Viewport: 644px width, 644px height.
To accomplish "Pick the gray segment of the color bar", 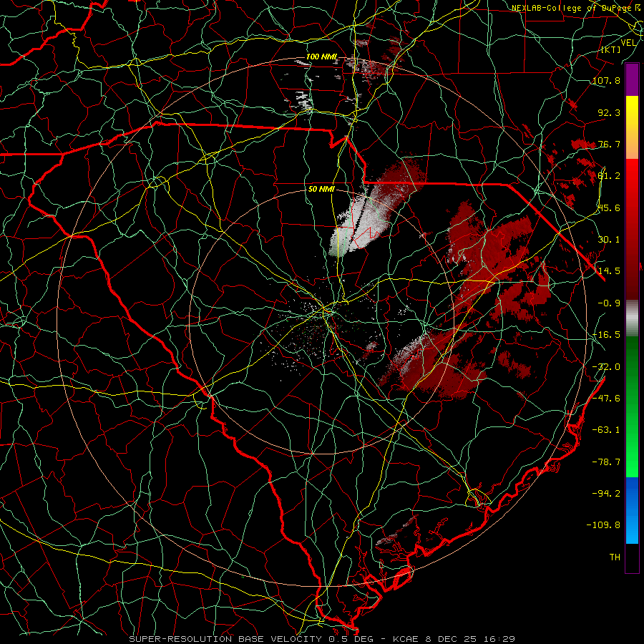I will [632, 318].
